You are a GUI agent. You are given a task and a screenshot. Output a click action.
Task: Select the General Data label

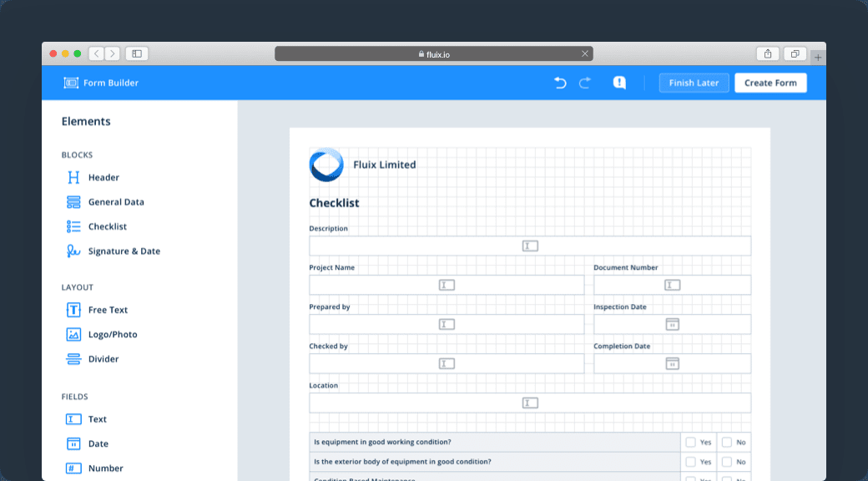[x=116, y=202]
